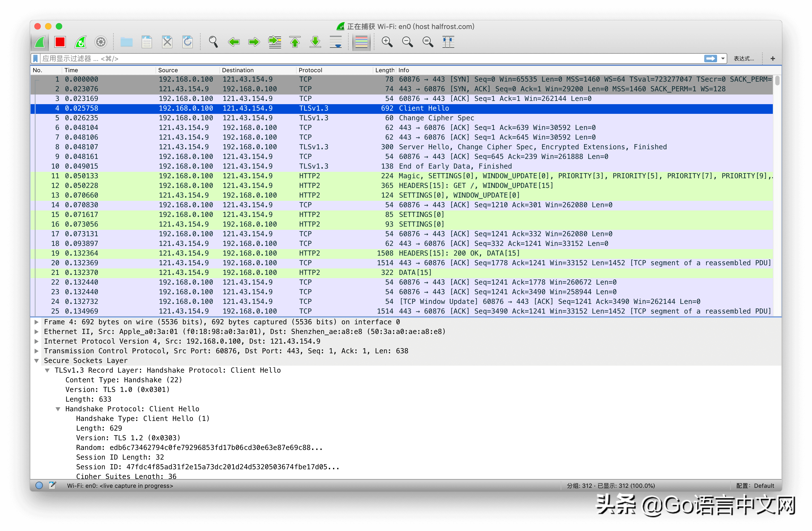
Task: Jump to the first packet with the up arrow icon
Action: click(x=295, y=42)
